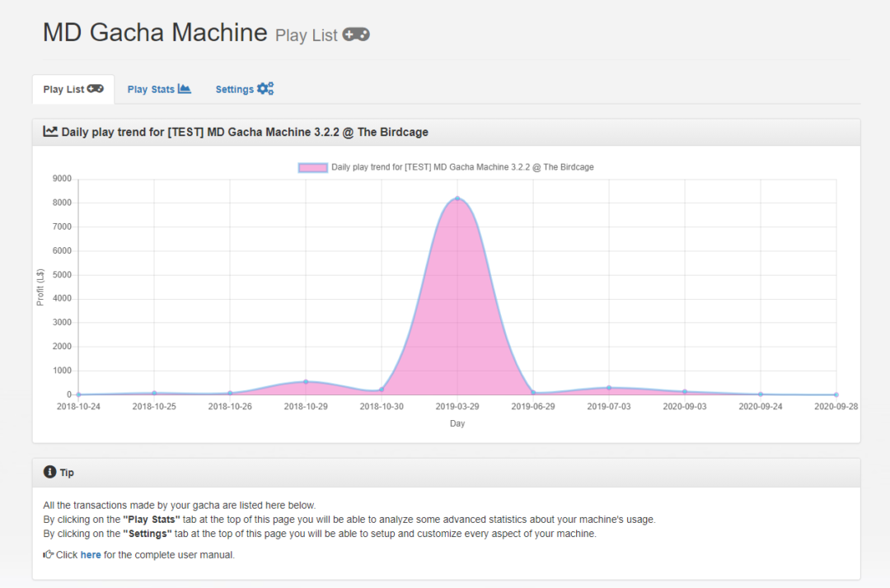Click the area chart icon on Play Stats tab
Image resolution: width=890 pixels, height=588 pixels.
coord(185,89)
